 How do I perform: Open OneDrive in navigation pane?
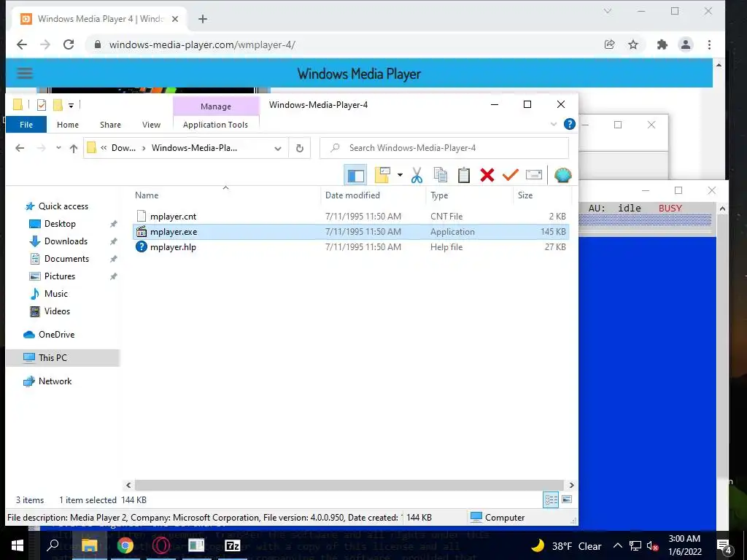pyautogui.click(x=56, y=335)
